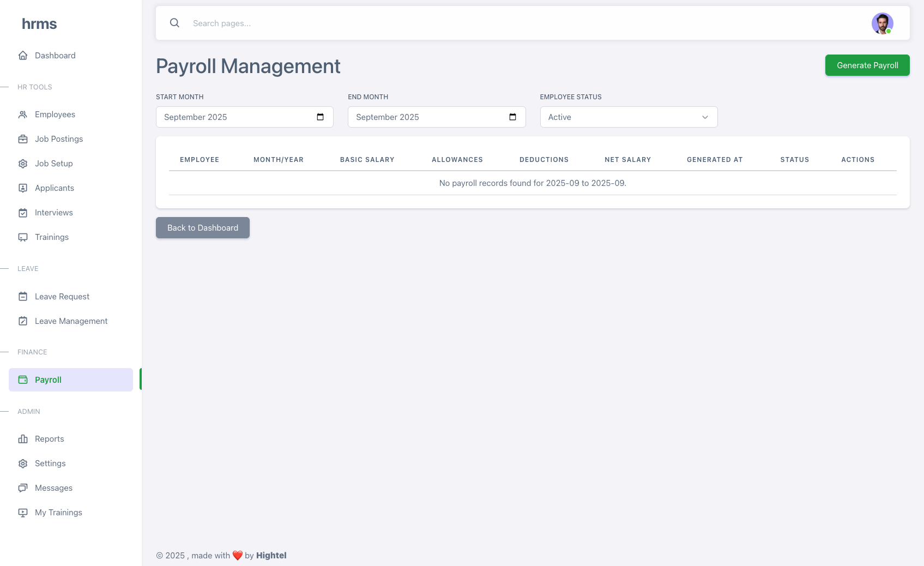
Task: Click the Reports bar chart icon
Action: pyautogui.click(x=23, y=439)
